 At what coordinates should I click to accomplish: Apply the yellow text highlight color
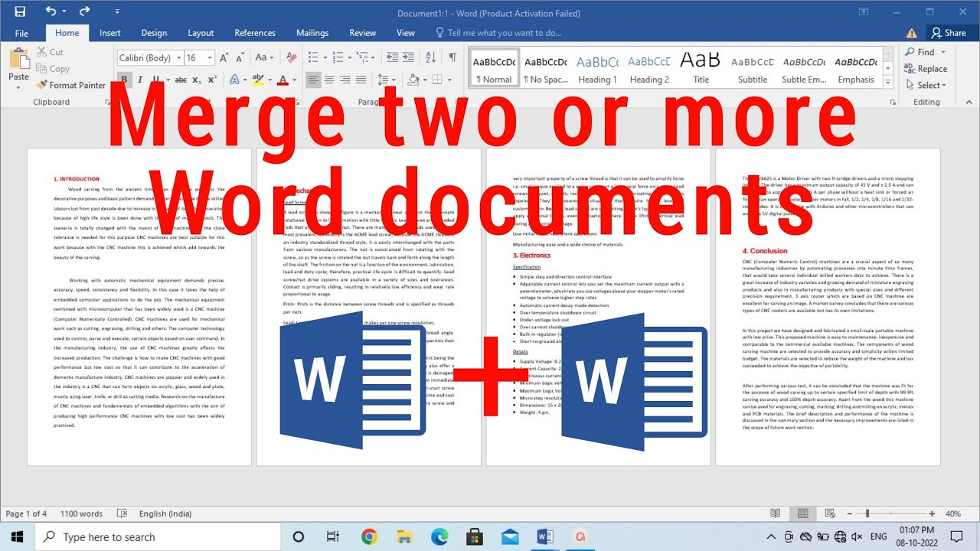pos(259,80)
